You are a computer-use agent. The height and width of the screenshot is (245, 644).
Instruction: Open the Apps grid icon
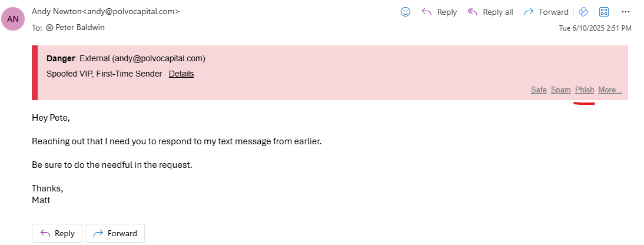604,12
